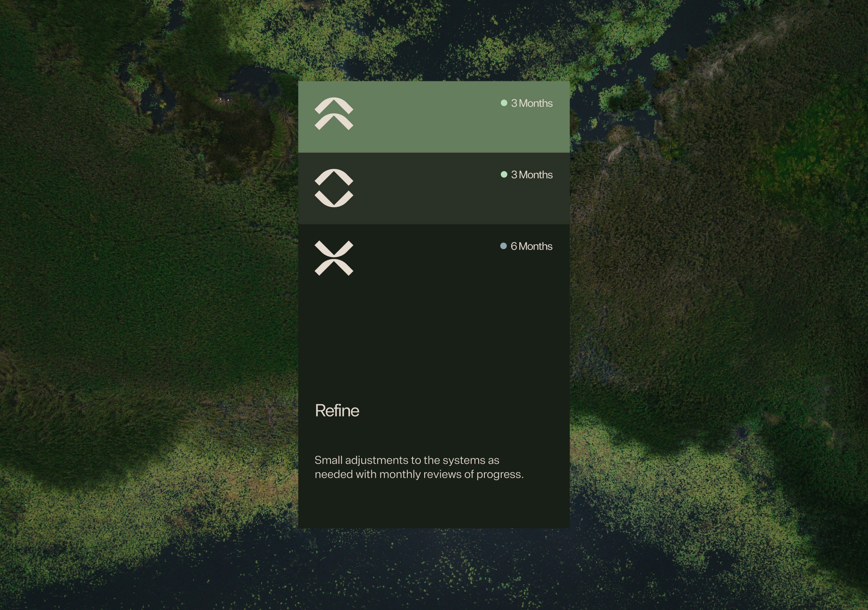
Task: Click the gray dot beside 6 Months
Action: click(x=504, y=246)
